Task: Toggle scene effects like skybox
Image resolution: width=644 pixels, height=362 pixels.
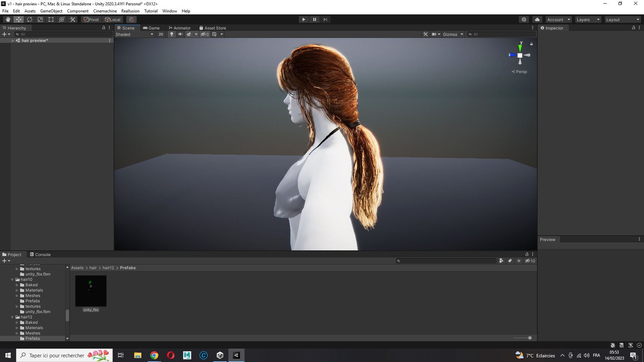Action: click(189, 34)
